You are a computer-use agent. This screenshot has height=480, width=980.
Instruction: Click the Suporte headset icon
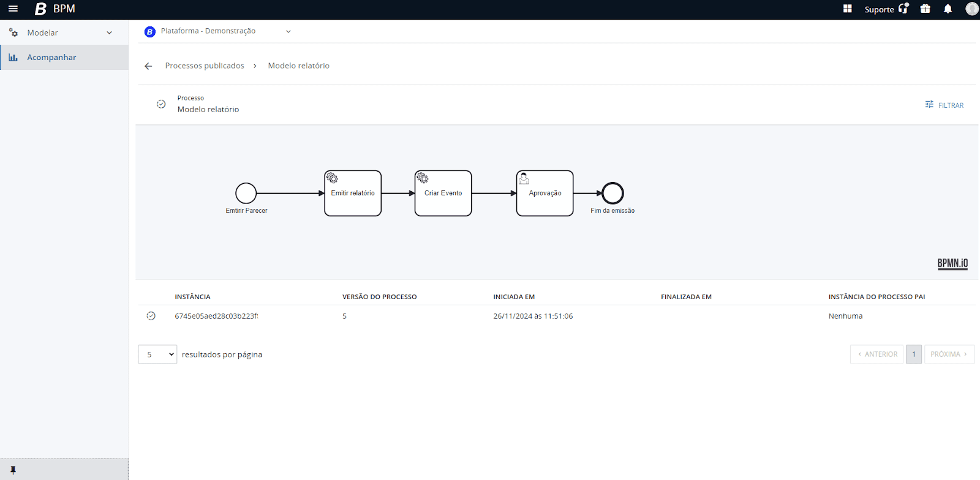(903, 9)
